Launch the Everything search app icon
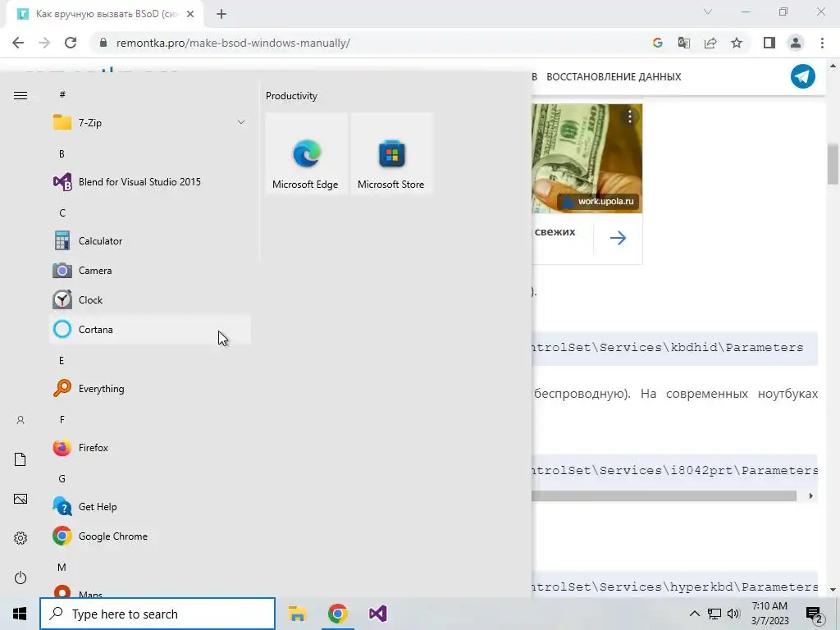The image size is (840, 630). (62, 388)
